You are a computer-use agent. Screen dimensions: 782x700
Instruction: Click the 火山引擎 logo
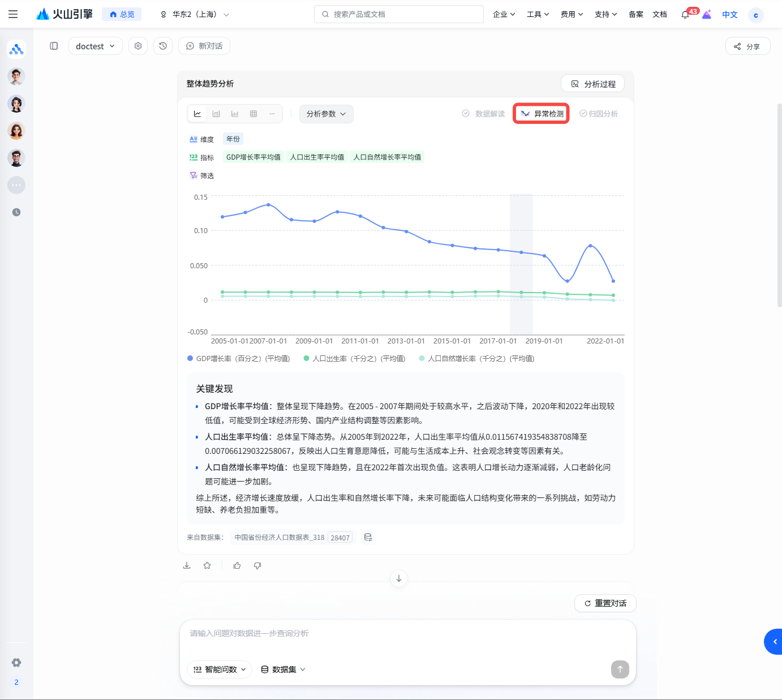(x=64, y=14)
